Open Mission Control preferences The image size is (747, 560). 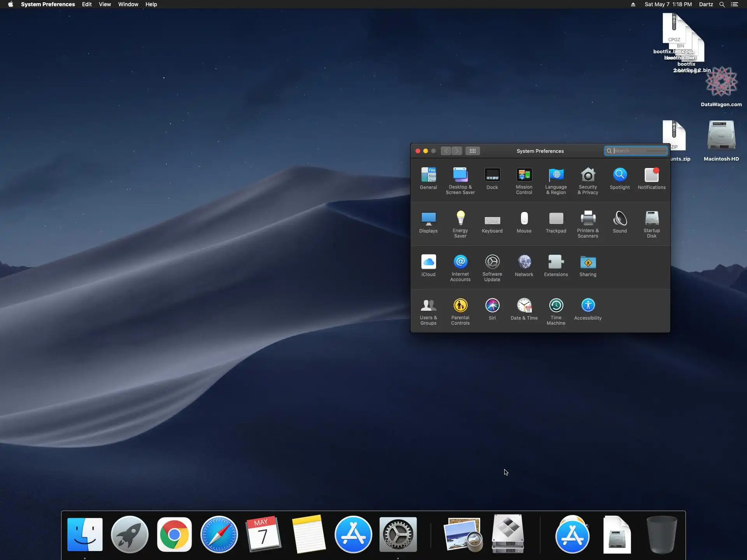pos(524,176)
